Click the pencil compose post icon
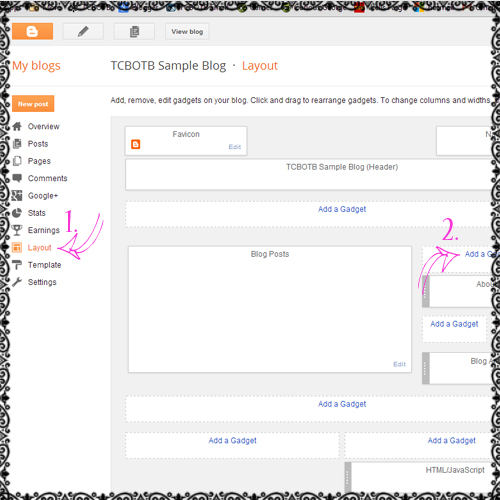 tap(83, 31)
